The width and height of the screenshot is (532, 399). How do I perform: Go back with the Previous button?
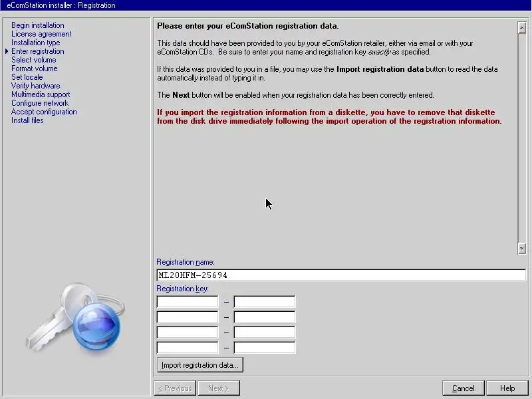pos(175,388)
